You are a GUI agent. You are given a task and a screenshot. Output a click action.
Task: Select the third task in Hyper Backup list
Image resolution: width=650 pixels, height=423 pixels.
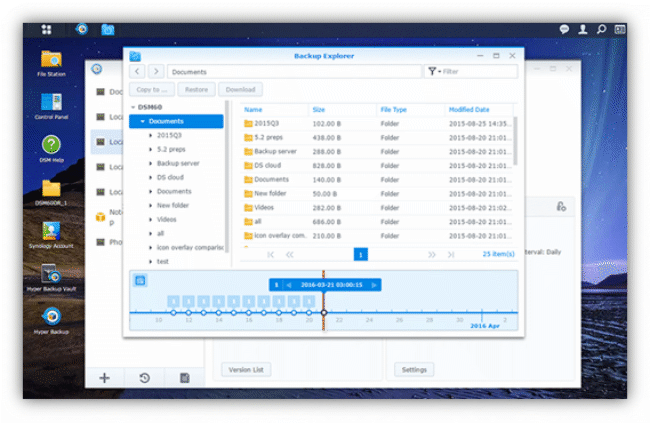tap(108, 142)
